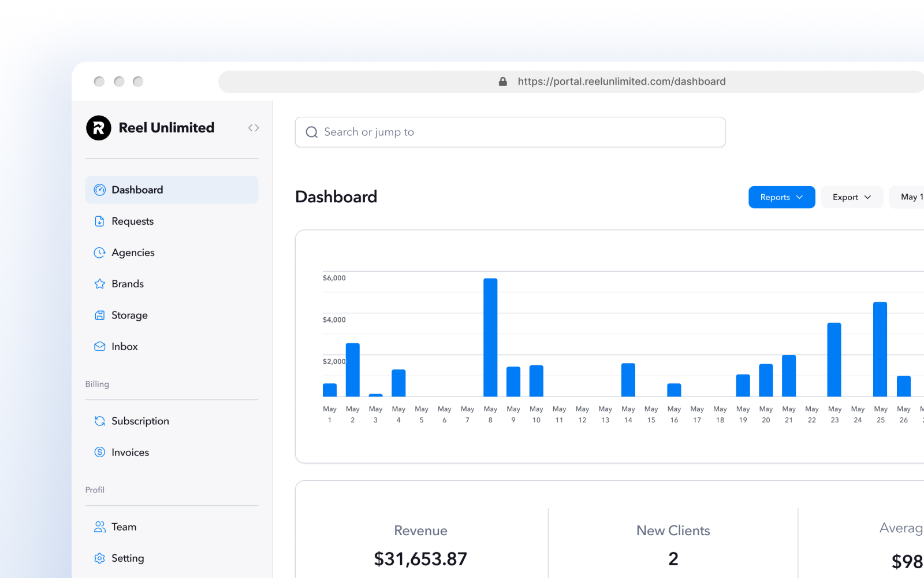
Task: Click the Export chevron arrow
Action: point(867,197)
